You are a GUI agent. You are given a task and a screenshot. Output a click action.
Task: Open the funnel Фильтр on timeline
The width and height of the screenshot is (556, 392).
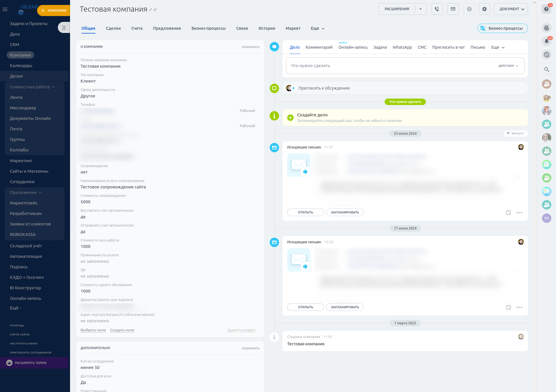tap(515, 134)
